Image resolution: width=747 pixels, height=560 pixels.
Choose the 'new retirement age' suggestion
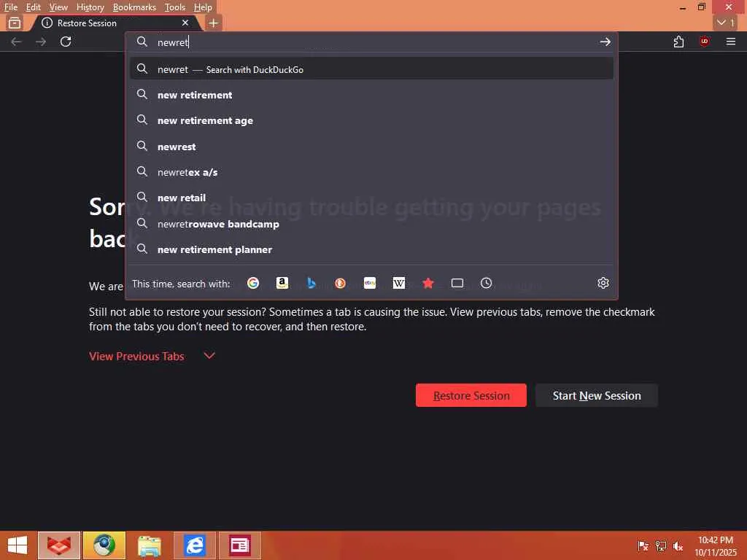[371, 120]
